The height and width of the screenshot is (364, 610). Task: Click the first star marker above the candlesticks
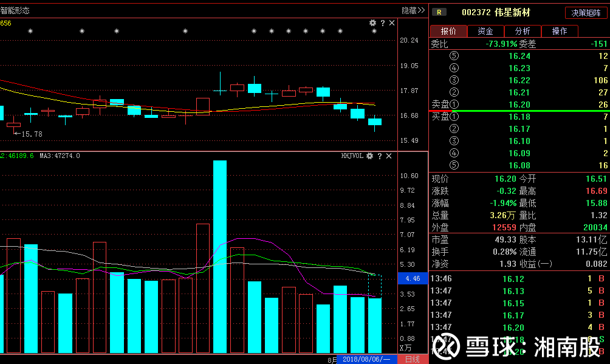[x=30, y=31]
